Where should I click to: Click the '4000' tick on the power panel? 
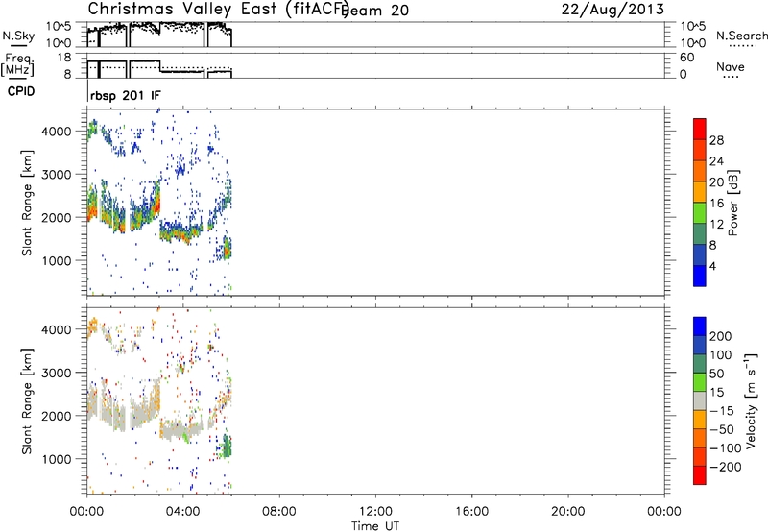tap(57, 132)
